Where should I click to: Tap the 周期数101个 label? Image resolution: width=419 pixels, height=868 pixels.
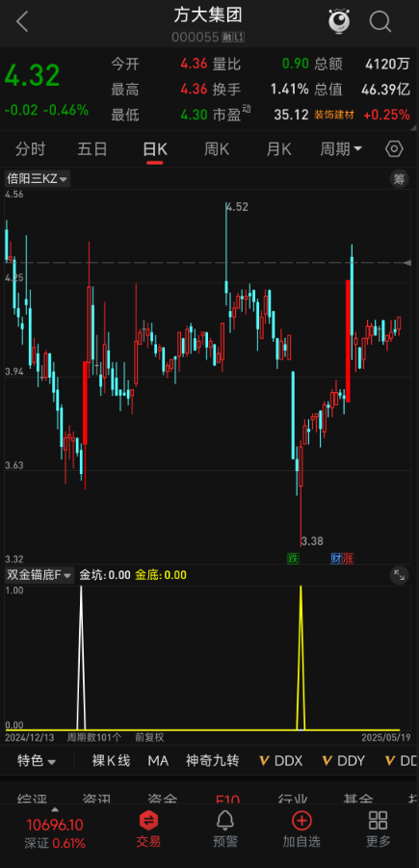(x=94, y=737)
